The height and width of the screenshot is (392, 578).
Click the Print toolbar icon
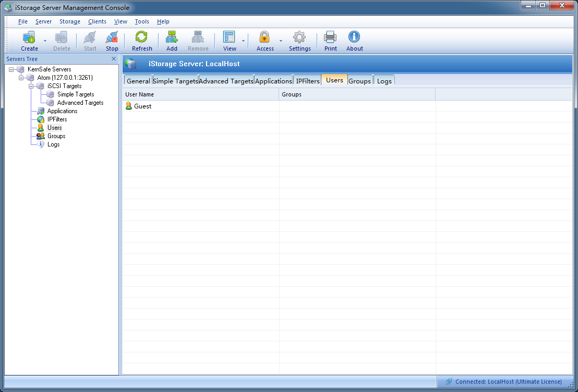pyautogui.click(x=330, y=37)
